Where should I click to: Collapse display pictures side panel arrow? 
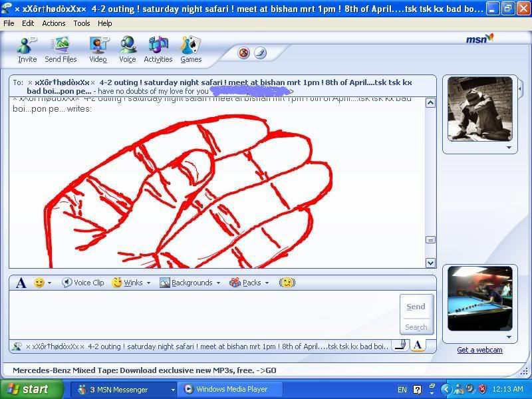pyautogui.click(x=521, y=89)
